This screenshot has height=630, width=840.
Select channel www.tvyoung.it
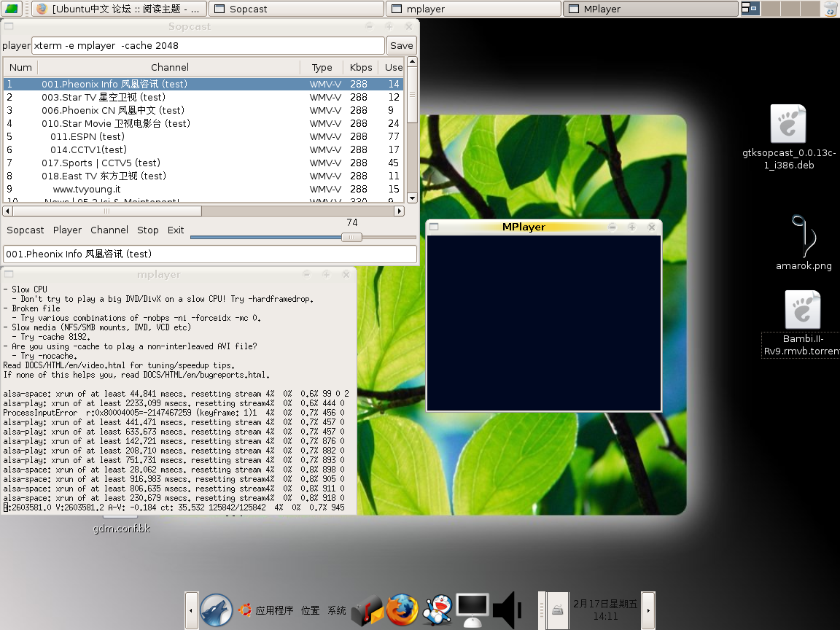coord(203,189)
